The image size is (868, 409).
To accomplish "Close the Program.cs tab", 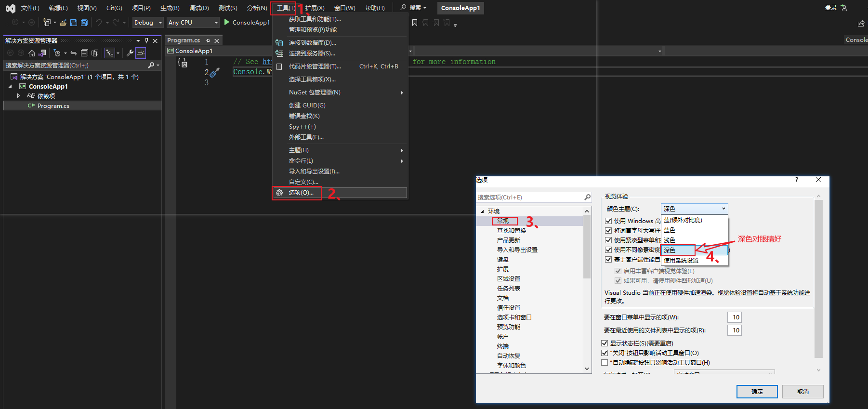I will point(217,40).
